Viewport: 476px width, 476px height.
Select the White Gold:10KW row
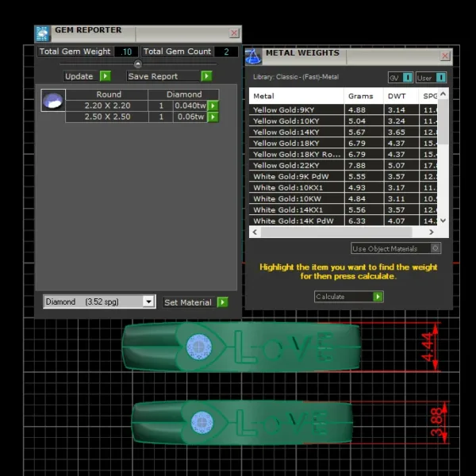click(x=343, y=199)
